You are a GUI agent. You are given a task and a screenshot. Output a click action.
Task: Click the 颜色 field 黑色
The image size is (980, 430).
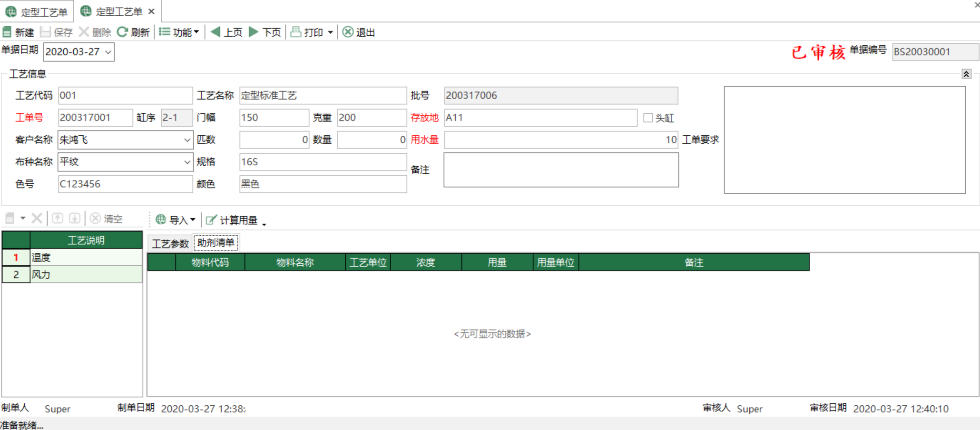tap(323, 184)
